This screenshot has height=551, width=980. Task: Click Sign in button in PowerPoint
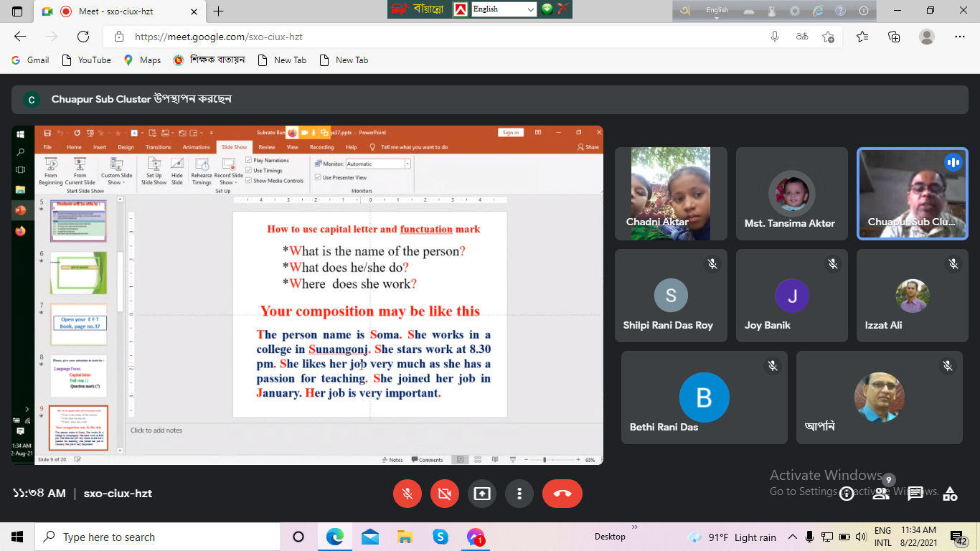click(x=511, y=133)
